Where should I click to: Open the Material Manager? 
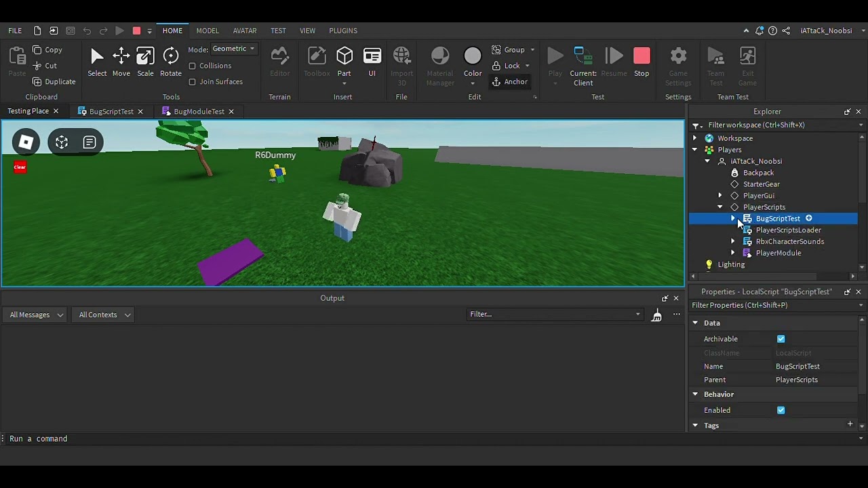439,61
